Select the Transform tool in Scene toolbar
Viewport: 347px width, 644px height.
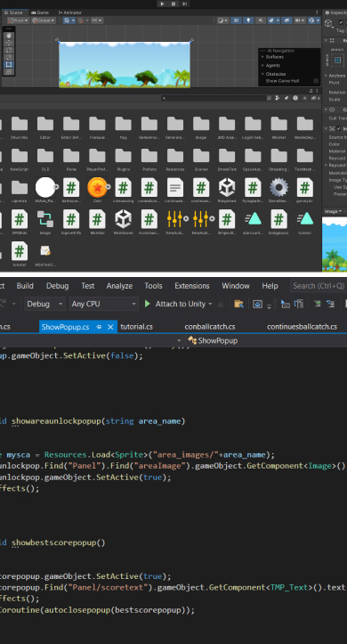(x=9, y=71)
